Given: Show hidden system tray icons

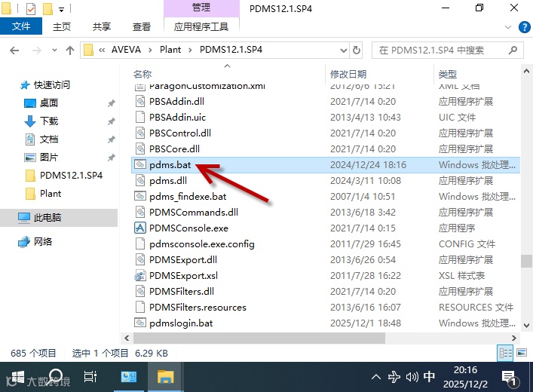Looking at the screenshot, I should (x=376, y=377).
